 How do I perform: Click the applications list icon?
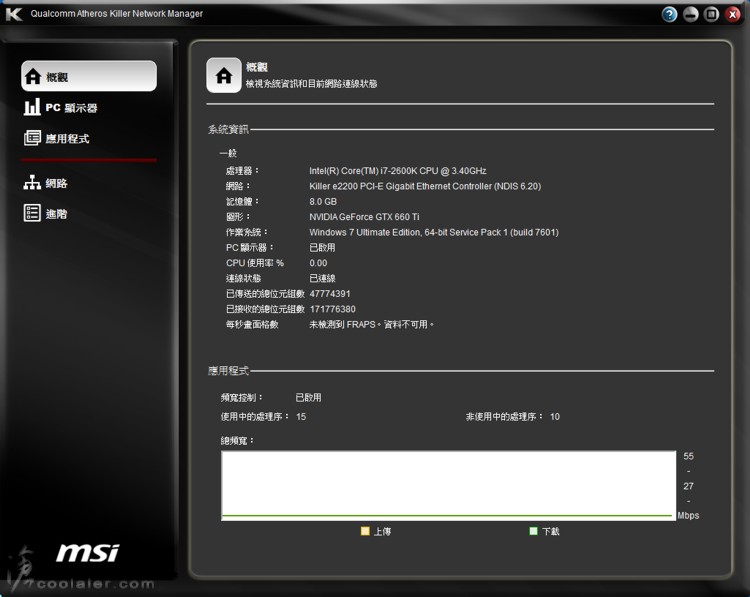pyautogui.click(x=32, y=138)
